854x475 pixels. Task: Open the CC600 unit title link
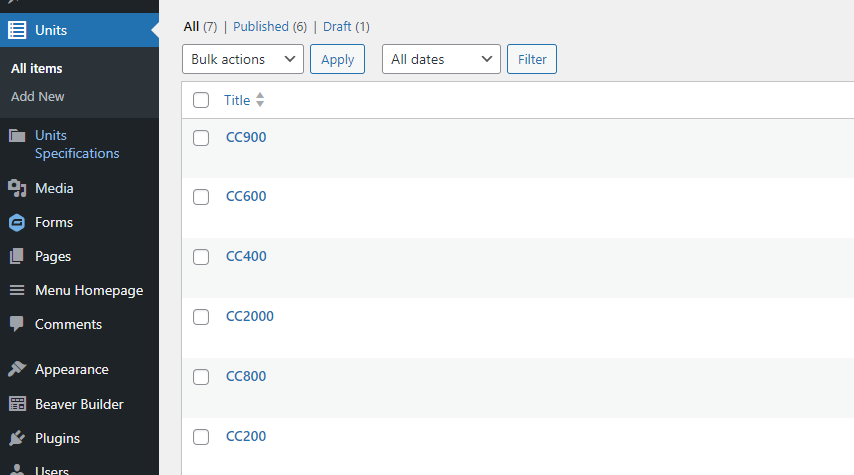246,196
